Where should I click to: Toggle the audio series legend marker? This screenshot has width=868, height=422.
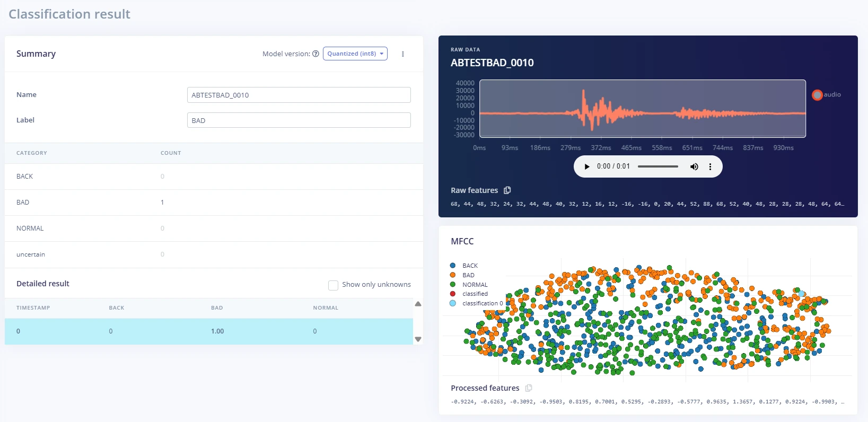(x=817, y=95)
